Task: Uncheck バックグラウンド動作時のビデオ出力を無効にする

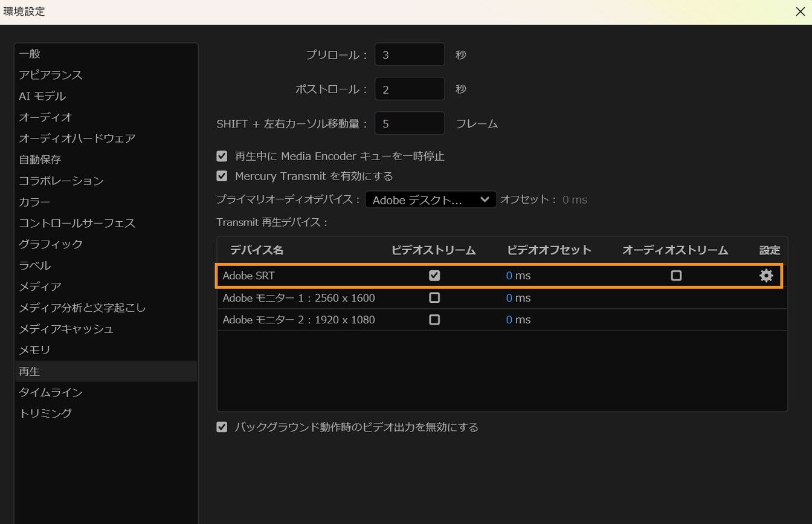Action: 222,427
